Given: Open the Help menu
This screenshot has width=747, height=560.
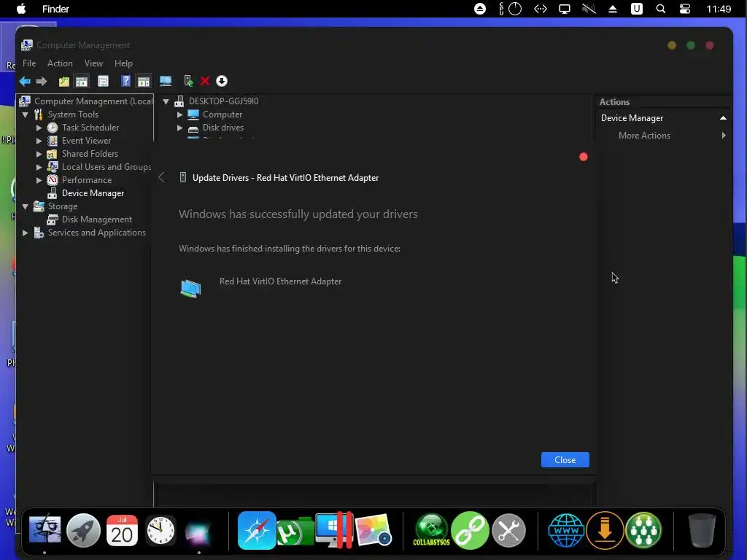Looking at the screenshot, I should (x=123, y=63).
